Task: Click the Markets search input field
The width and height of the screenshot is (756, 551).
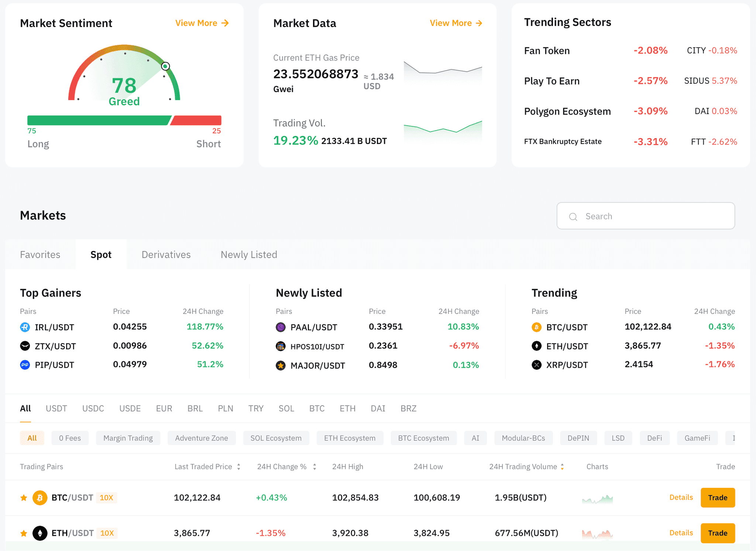Action: (646, 216)
